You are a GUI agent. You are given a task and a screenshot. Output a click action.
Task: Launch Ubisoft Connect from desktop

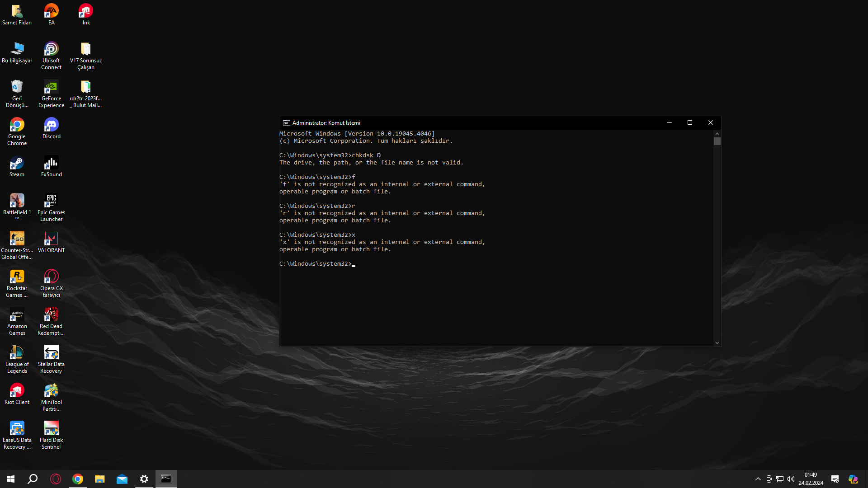[x=51, y=56]
